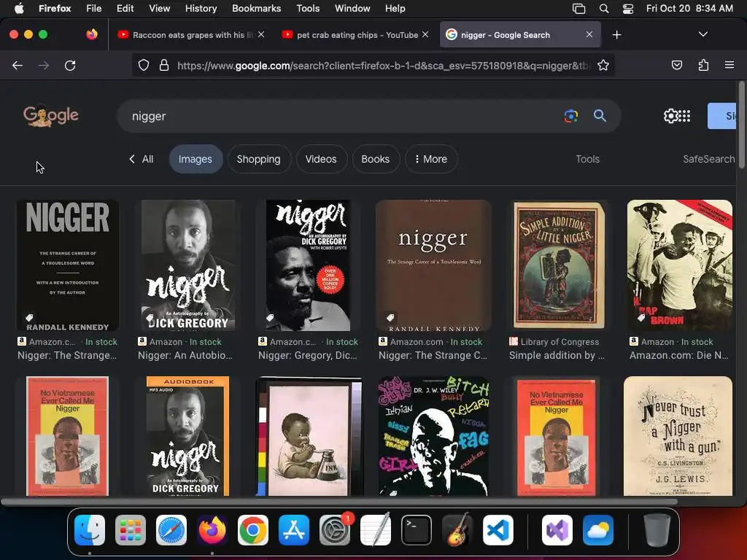This screenshot has height=560, width=747.
Task: Click the blue Sign in button
Action: pyautogui.click(x=722, y=116)
